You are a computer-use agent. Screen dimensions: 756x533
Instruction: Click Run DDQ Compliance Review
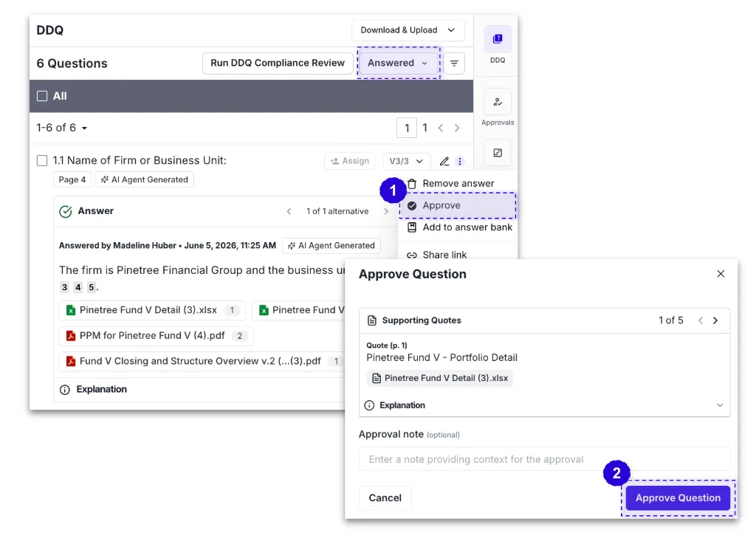tap(278, 63)
